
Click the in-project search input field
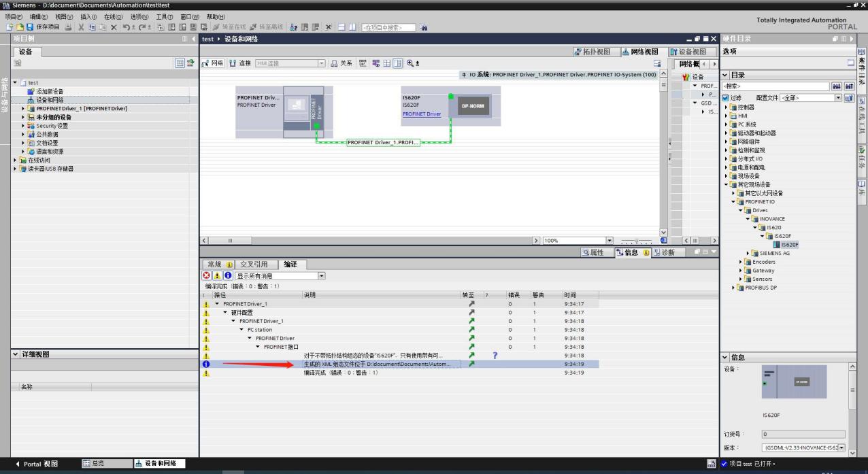[x=388, y=27]
